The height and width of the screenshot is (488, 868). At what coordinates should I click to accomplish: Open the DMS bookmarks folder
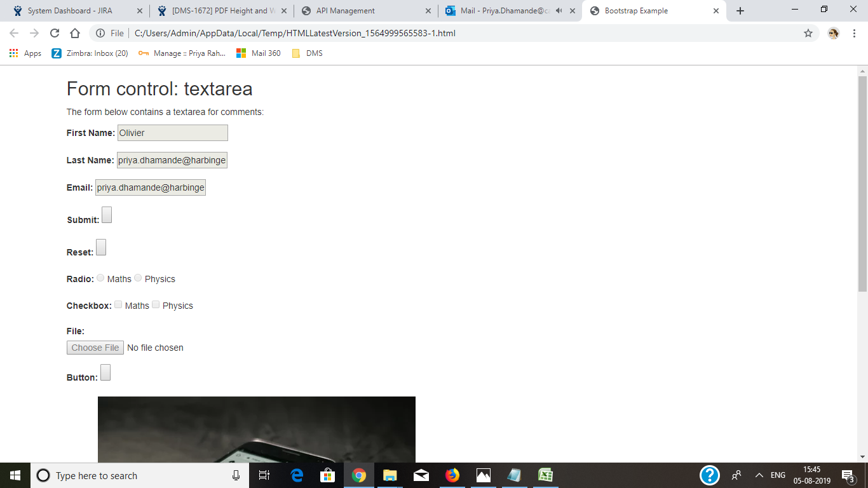(x=307, y=53)
